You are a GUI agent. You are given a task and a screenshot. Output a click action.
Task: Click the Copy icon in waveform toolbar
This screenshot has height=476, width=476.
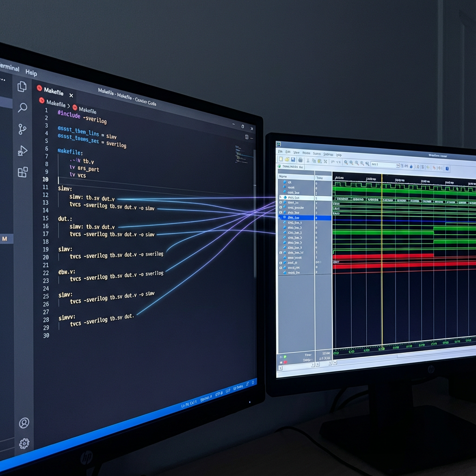(314, 161)
